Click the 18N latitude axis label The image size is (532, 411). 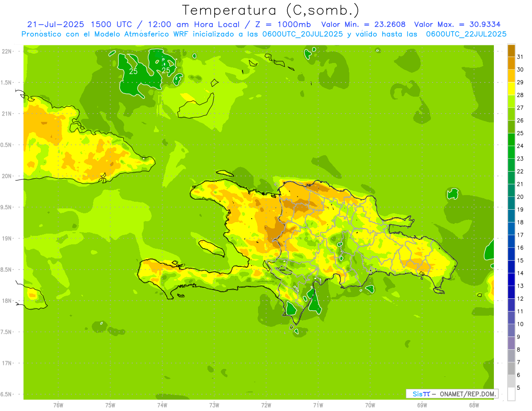click(x=7, y=301)
